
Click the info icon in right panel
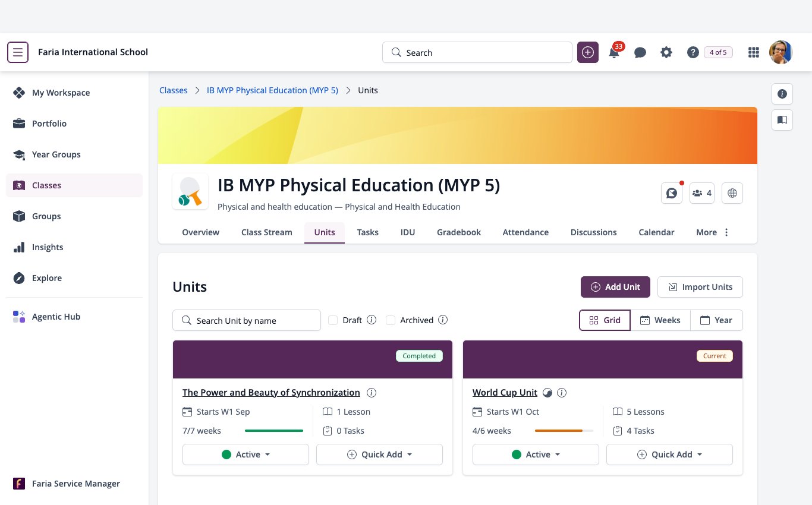[782, 94]
